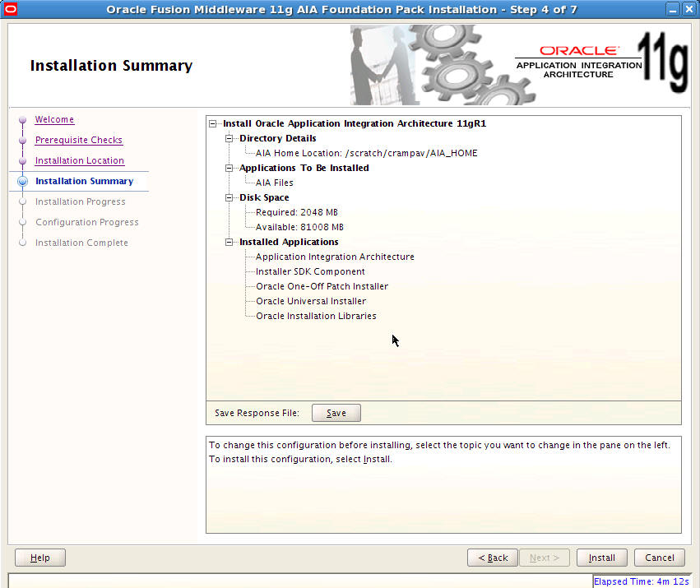
Task: Select the Installer SDK Component row
Action: click(310, 271)
